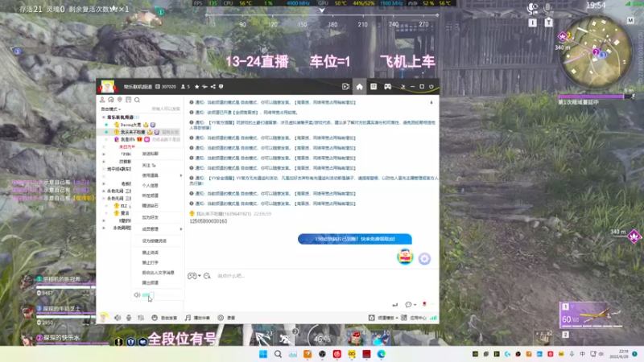This screenshot has height=362, width=644.
Task: Expand 使用道具 submenu arrow
Action: 180,175
